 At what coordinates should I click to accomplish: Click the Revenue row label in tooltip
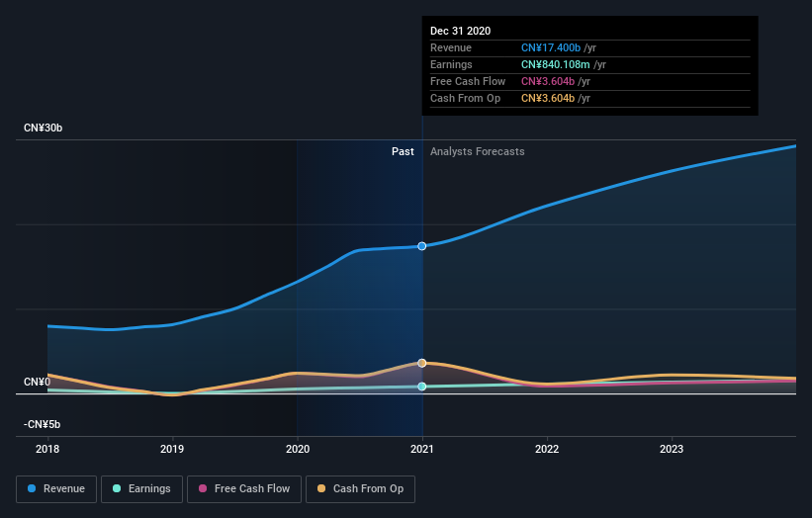451,47
